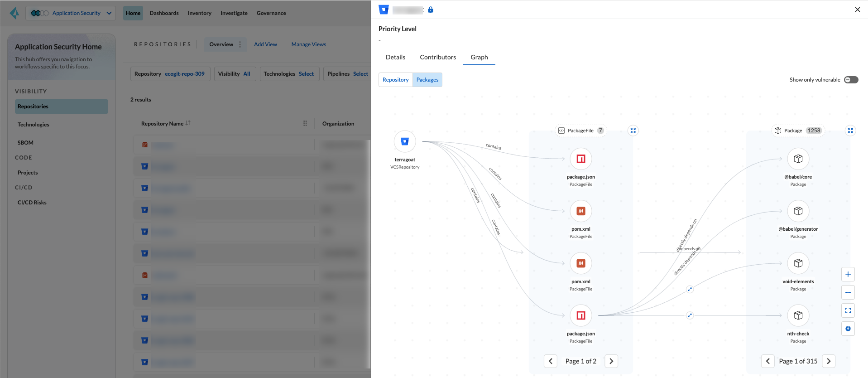Switch graph to Packages view
This screenshot has height=378, width=868.
point(427,80)
